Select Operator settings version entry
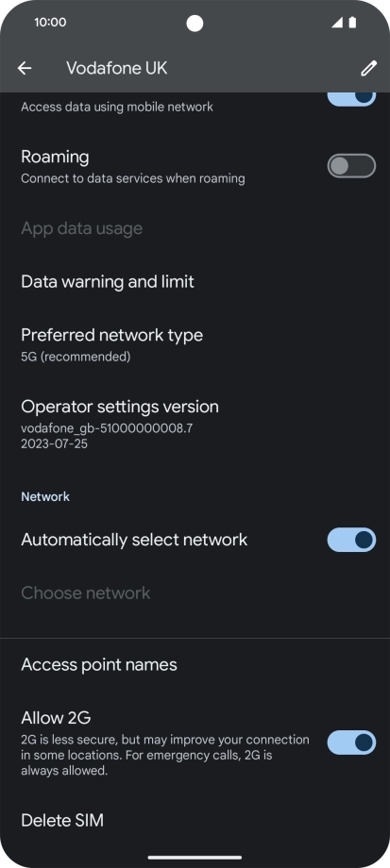The height and width of the screenshot is (868, 390). 195,424
